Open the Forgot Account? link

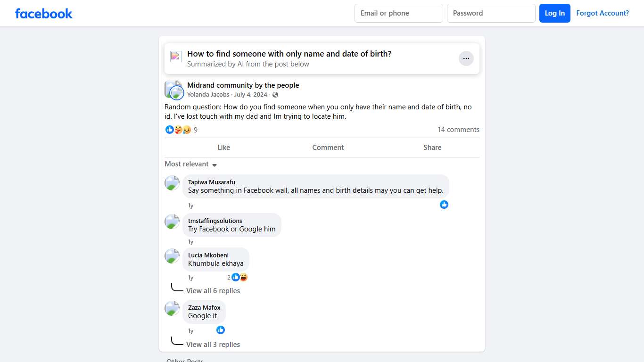(603, 13)
